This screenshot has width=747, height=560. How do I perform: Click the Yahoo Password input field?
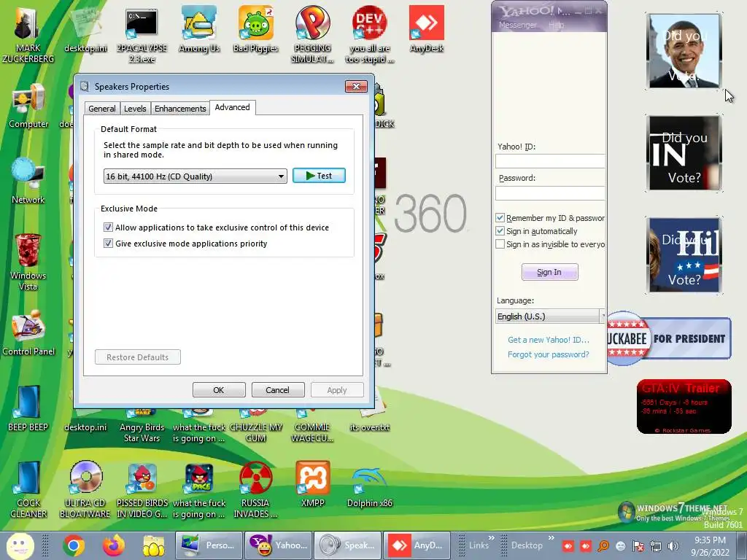pos(550,192)
